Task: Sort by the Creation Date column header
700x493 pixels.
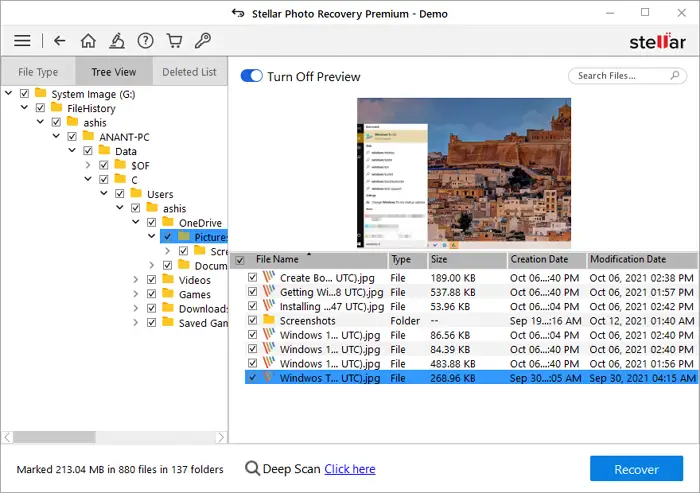Action: pos(547,260)
